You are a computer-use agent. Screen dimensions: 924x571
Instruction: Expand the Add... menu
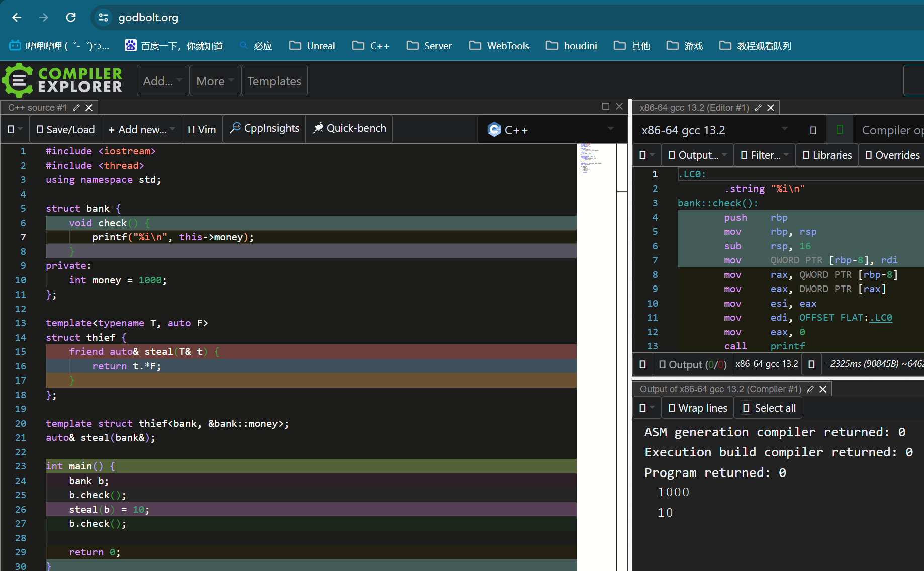click(162, 81)
